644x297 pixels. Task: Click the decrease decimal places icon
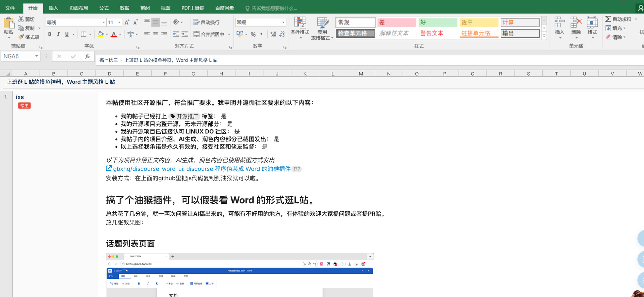[282, 34]
